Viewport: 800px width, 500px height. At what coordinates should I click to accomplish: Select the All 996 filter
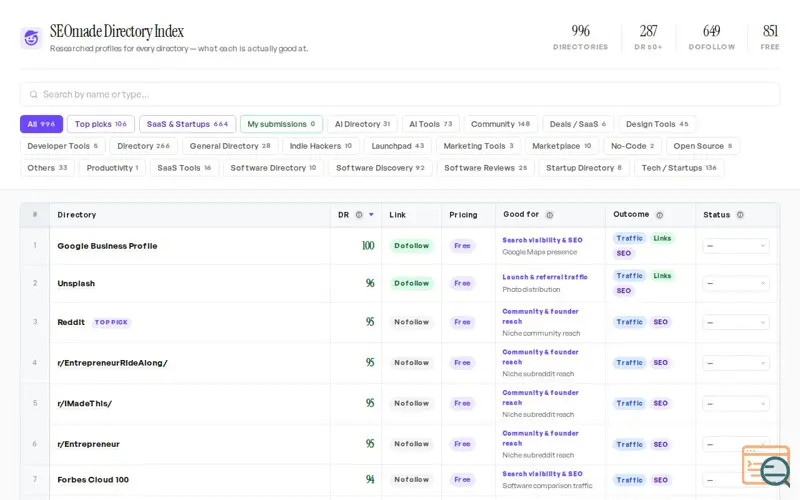click(41, 124)
